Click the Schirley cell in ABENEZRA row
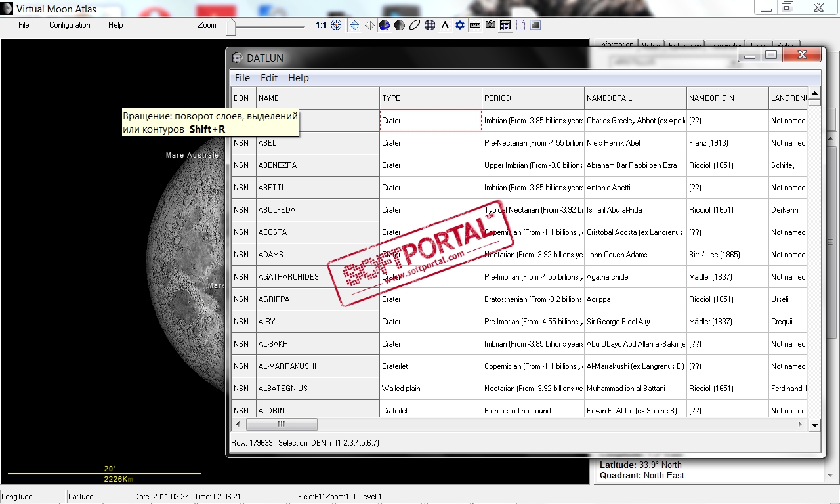Viewport: 840px width, 504px height. tap(788, 165)
